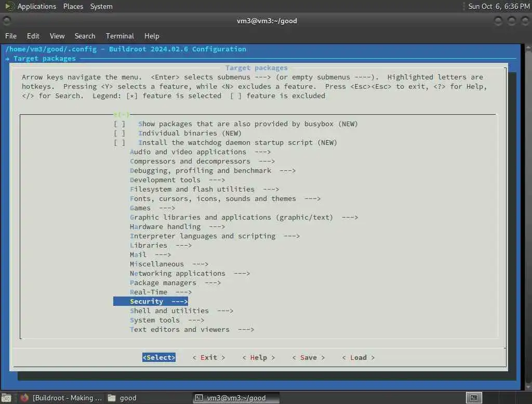Open the Edit menu
Viewport: 532px width, 404px height.
[x=33, y=36]
